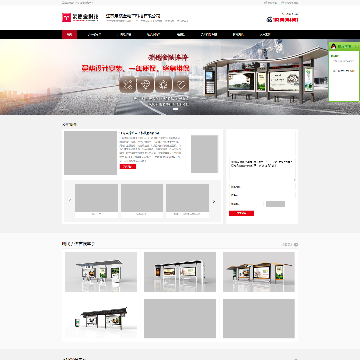Click the carousel next arrow
The width and height of the screenshot is (360, 360).
[x=214, y=201]
